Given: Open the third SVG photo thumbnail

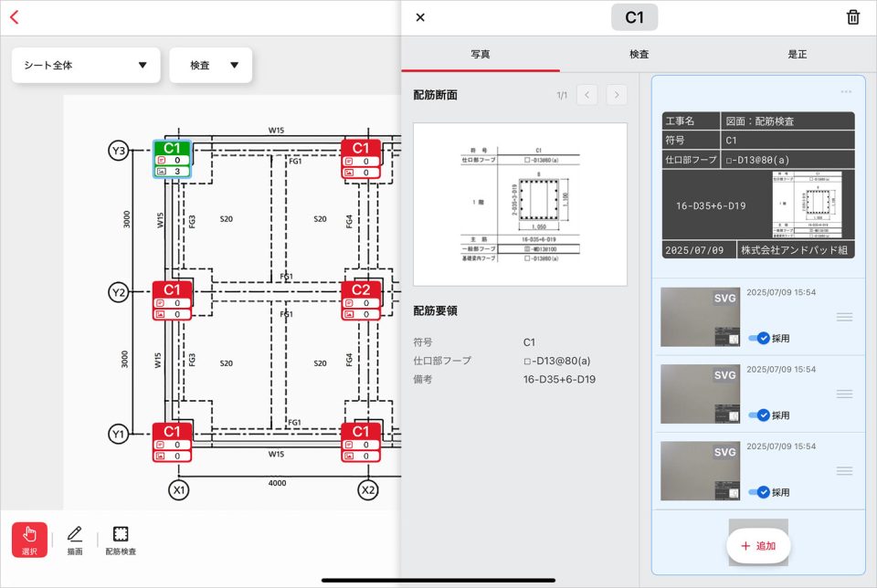Looking at the screenshot, I should pyautogui.click(x=701, y=471).
